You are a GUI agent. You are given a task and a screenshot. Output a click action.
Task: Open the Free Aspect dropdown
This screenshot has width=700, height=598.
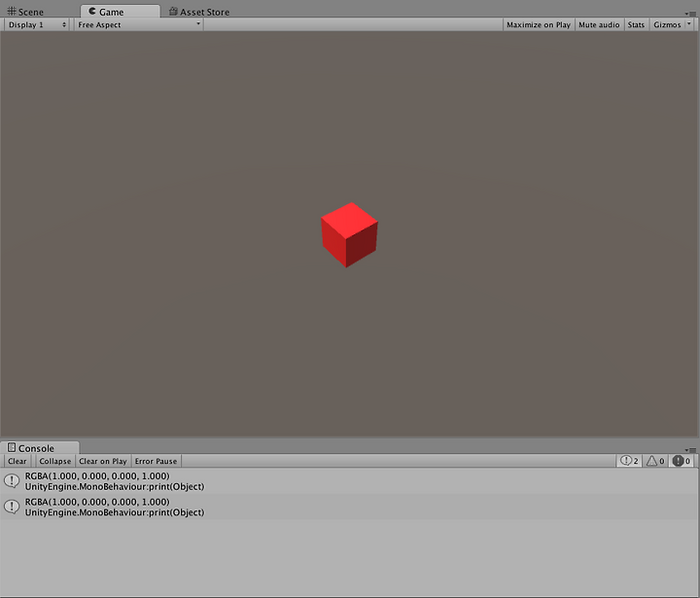pyautogui.click(x=138, y=25)
